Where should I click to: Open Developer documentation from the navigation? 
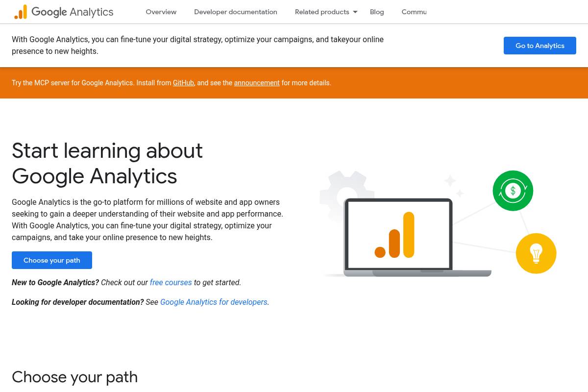236,12
